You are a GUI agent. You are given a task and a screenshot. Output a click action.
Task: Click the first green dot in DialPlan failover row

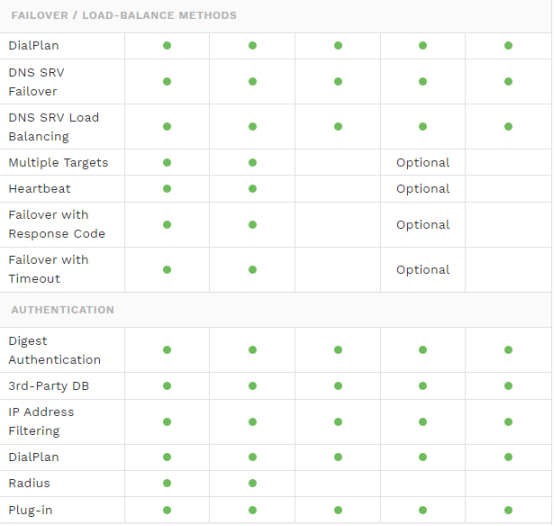[167, 46]
